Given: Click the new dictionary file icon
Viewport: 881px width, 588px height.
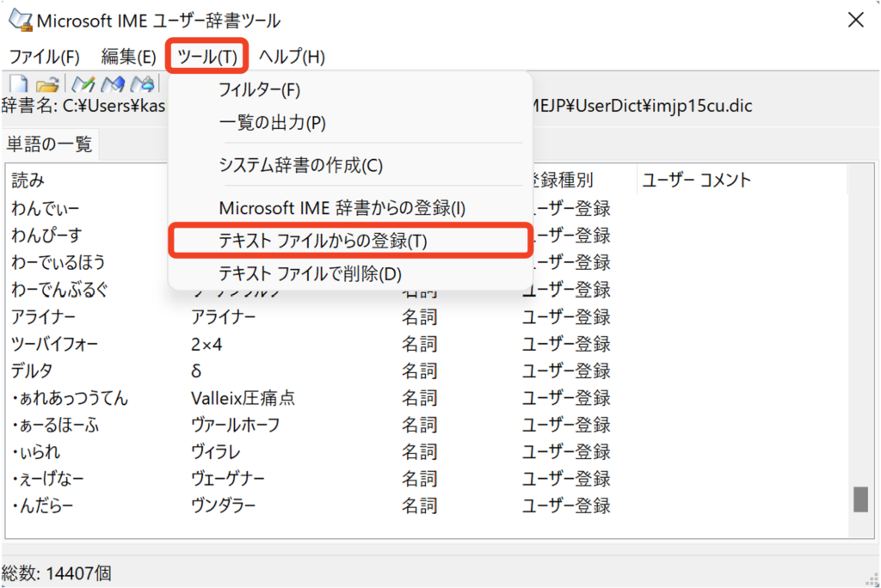Looking at the screenshot, I should tap(19, 84).
